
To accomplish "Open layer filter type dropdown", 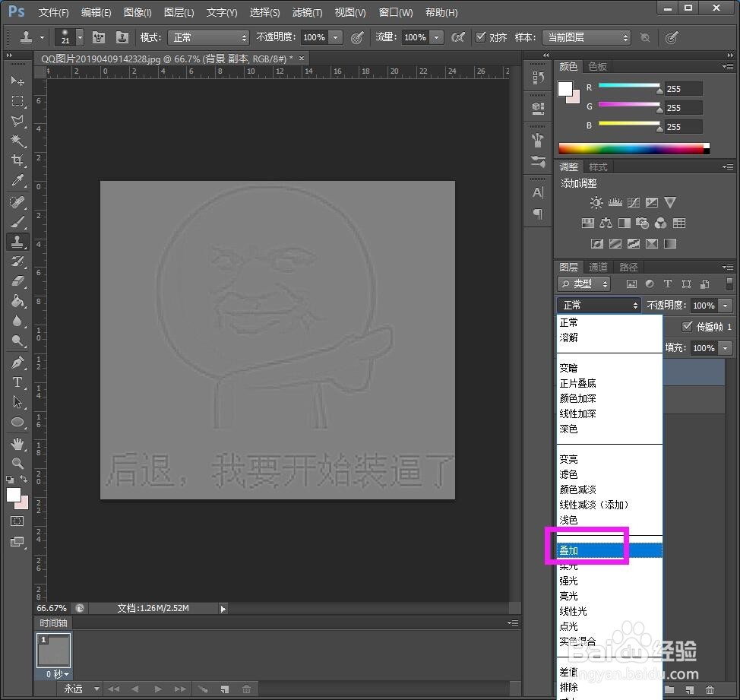I will point(583,283).
